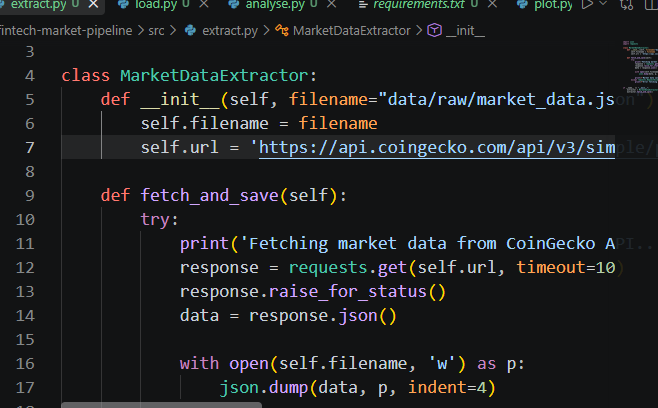Click the horizontal scrollbar thumb
Viewport: 658px width, 408px height.
[x=162, y=405]
